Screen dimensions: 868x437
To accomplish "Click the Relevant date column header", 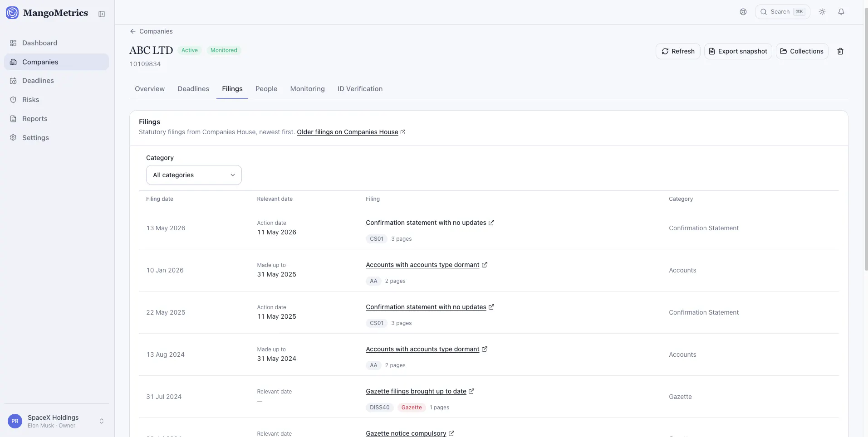I will tap(275, 199).
